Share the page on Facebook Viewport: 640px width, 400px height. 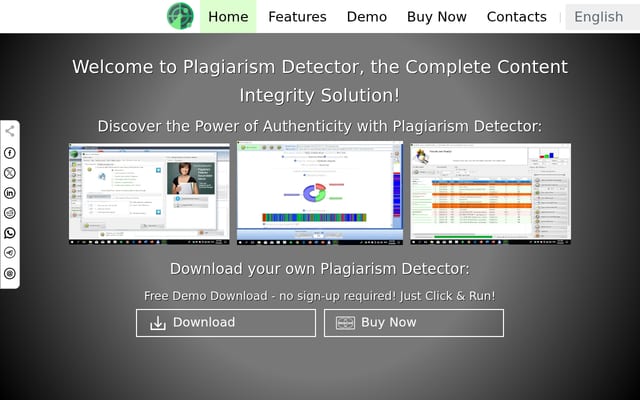10,153
